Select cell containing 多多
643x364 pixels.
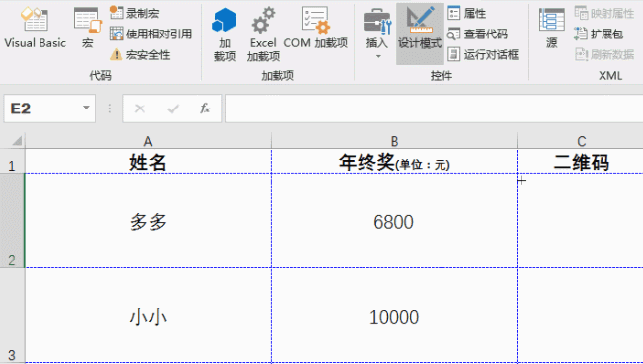[148, 220]
